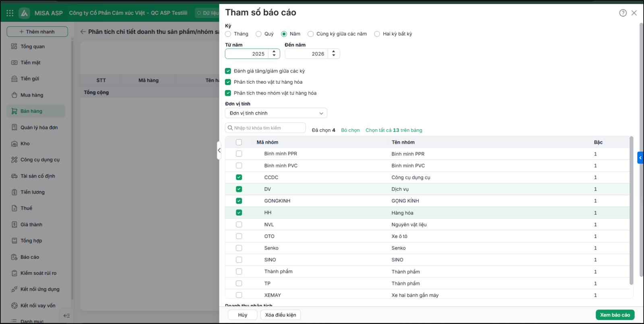
Task: Click the MISA ASP logo icon
Action: pyautogui.click(x=25, y=13)
